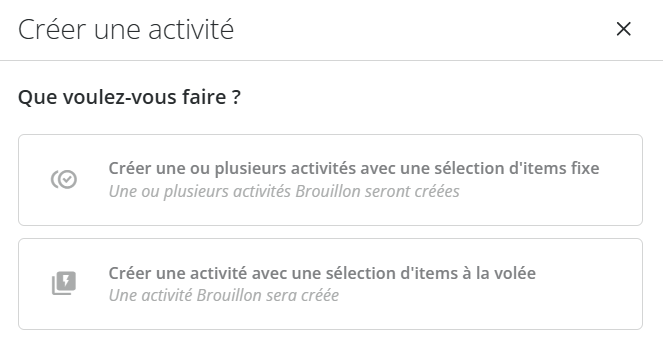Click the subtitle 'Une activité Brouillon sera créée'
This screenshot has width=663, height=360.
point(224,295)
